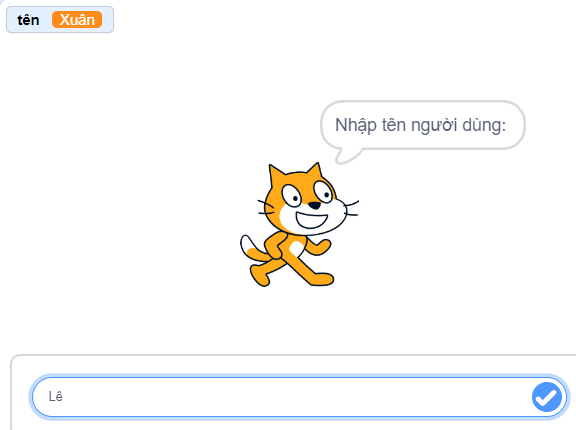Click the word "Nhập" in the bubble

pos(356,126)
